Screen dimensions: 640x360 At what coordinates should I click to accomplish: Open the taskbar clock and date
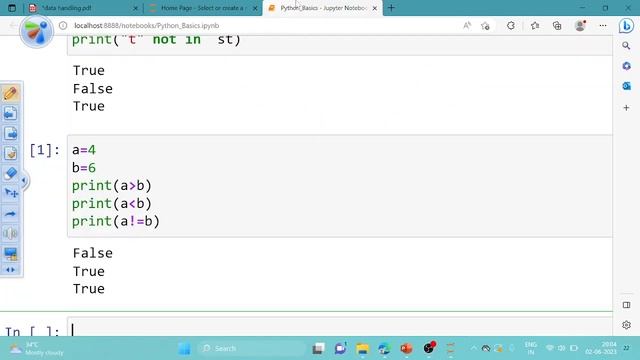click(x=601, y=348)
